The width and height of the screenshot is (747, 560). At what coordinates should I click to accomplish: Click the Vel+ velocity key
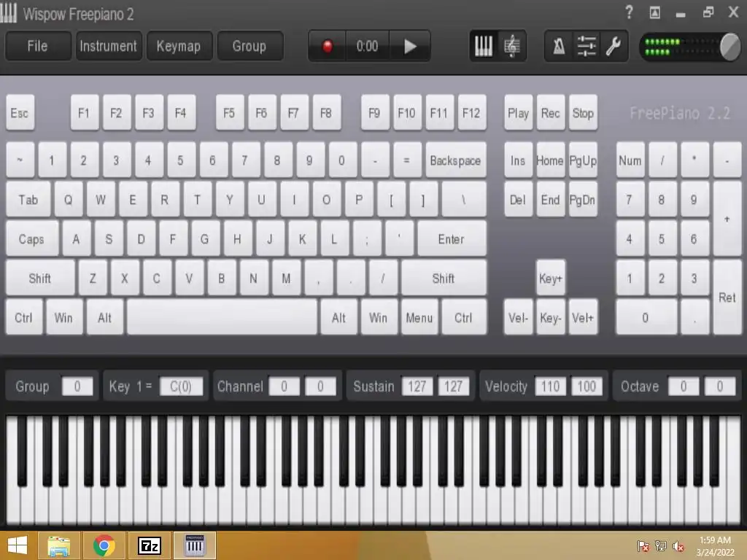click(x=583, y=318)
